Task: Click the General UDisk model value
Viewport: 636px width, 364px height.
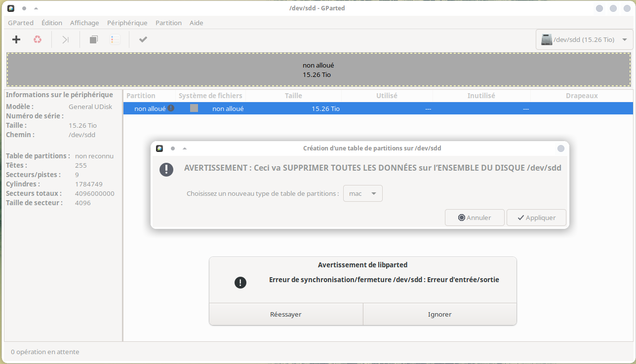Action: [x=89, y=107]
